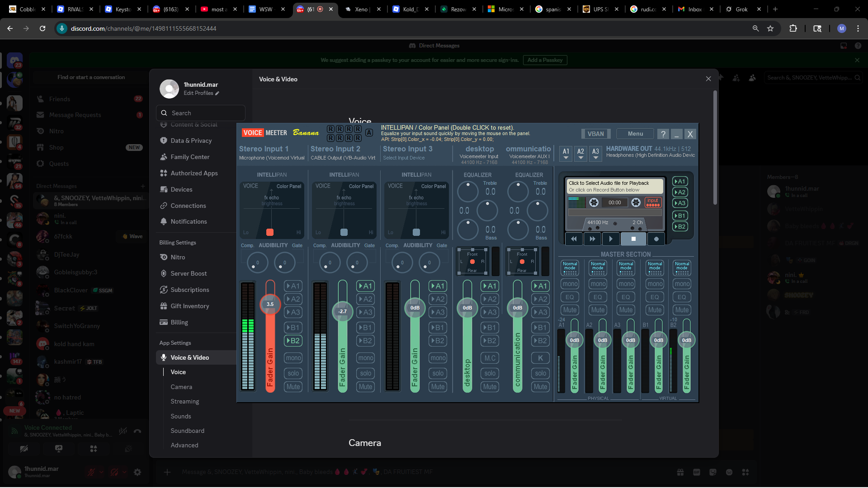Toggle A1 routing on Stereo Input 2

tap(365, 286)
